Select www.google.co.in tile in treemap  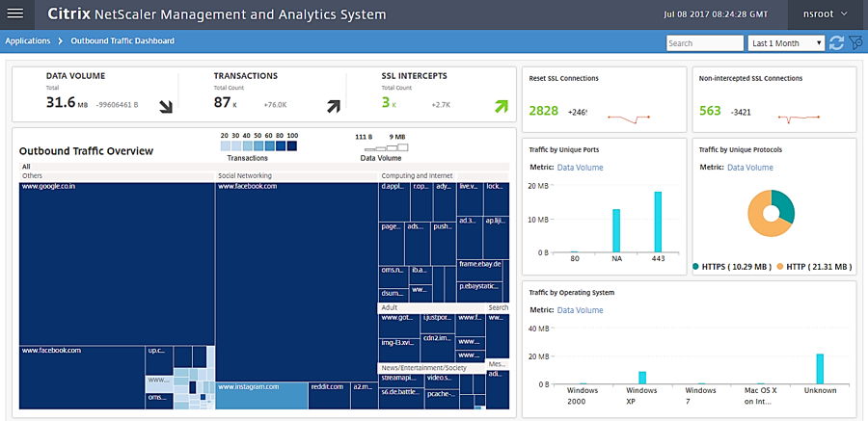(x=116, y=260)
